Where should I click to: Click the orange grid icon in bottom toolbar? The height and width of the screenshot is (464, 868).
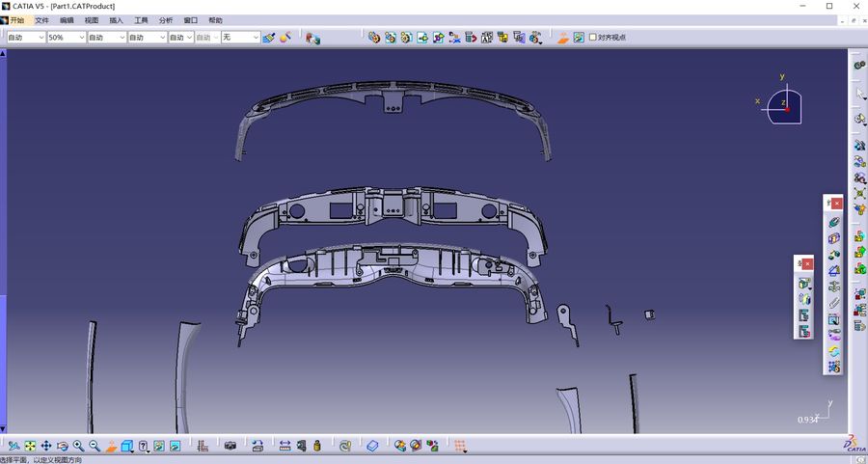[459, 446]
